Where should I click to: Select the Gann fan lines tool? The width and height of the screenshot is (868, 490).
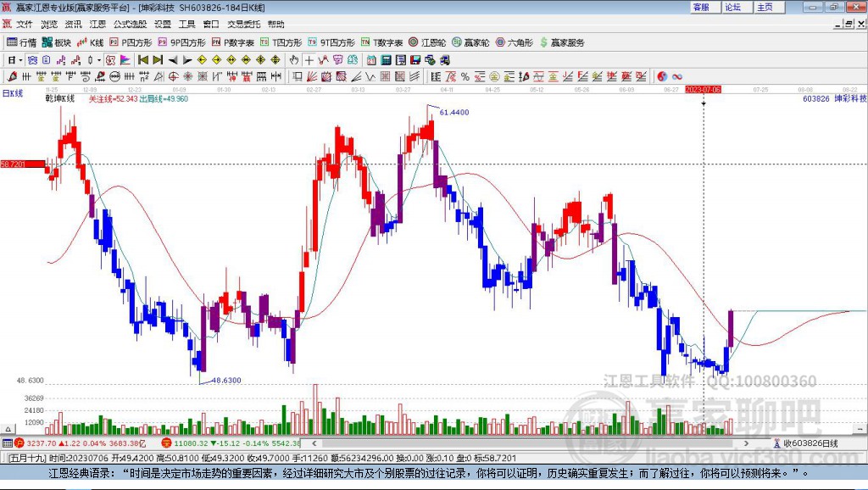312,76
